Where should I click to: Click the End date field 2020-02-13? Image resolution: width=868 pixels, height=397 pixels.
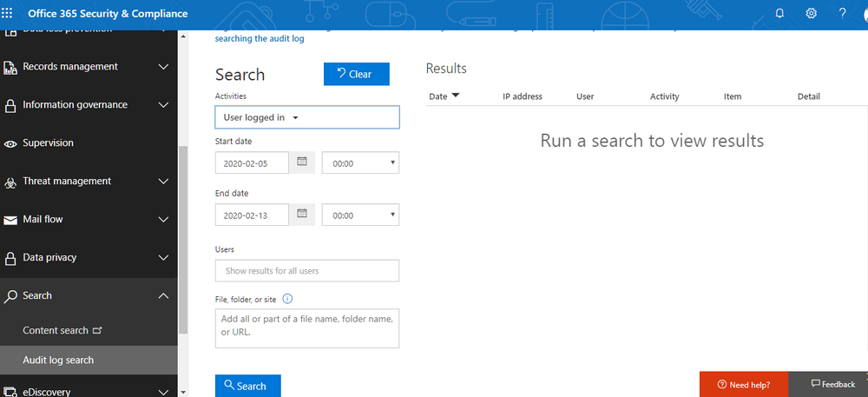tap(252, 215)
